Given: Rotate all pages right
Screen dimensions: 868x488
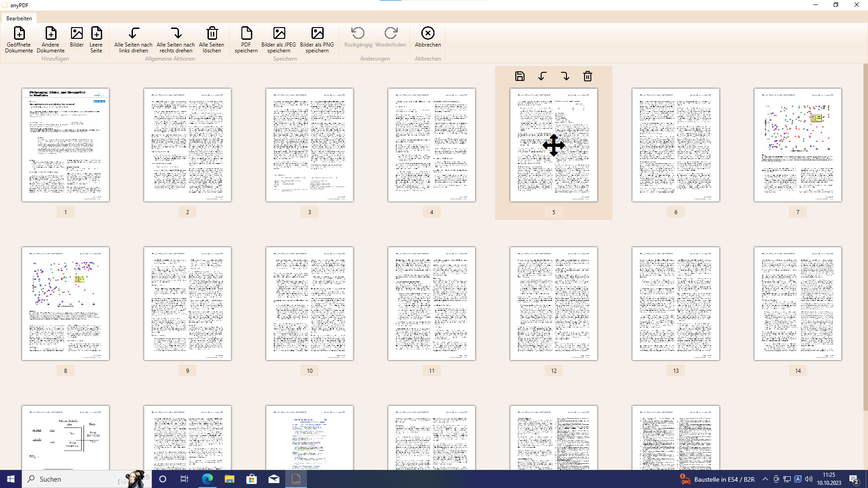Looking at the screenshot, I should (176, 34).
